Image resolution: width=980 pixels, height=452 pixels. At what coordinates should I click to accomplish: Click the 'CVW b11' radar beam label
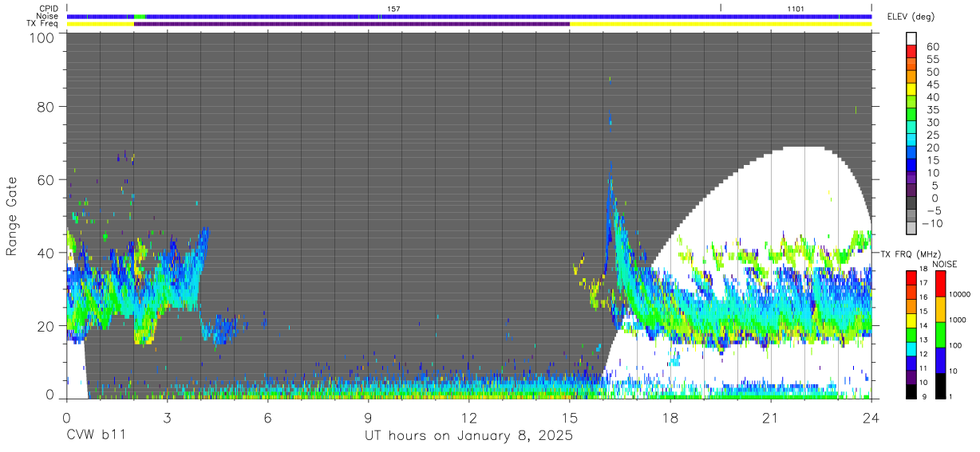pyautogui.click(x=96, y=436)
